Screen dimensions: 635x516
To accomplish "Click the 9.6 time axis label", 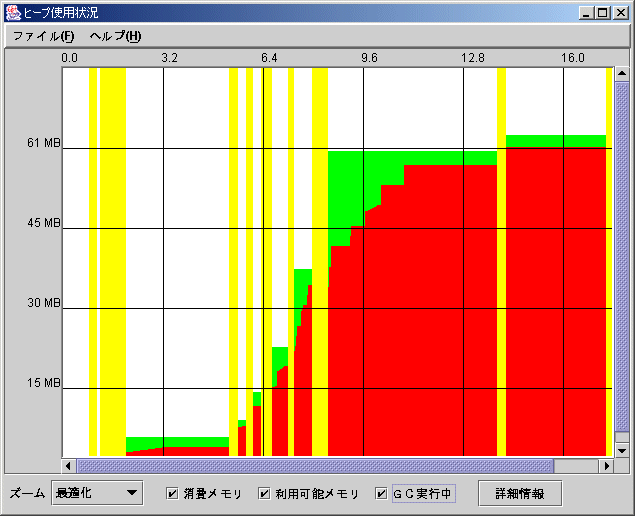I will [370, 58].
